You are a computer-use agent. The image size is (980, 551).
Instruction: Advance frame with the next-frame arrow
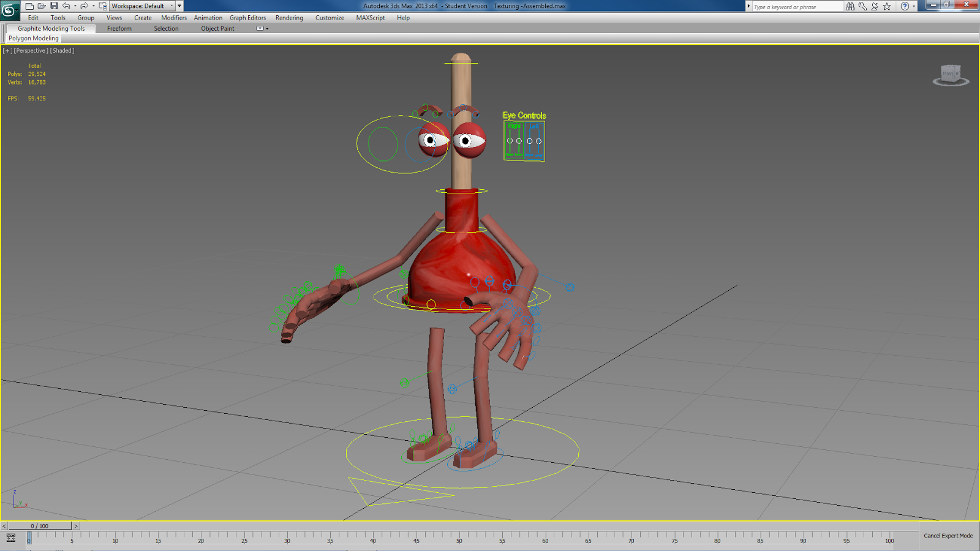pos(76,525)
